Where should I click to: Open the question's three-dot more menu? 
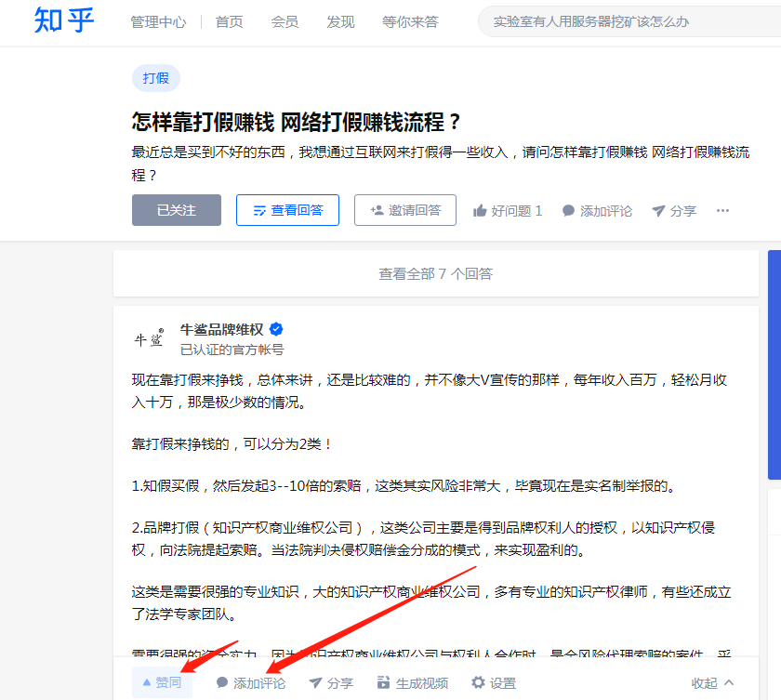click(722, 211)
